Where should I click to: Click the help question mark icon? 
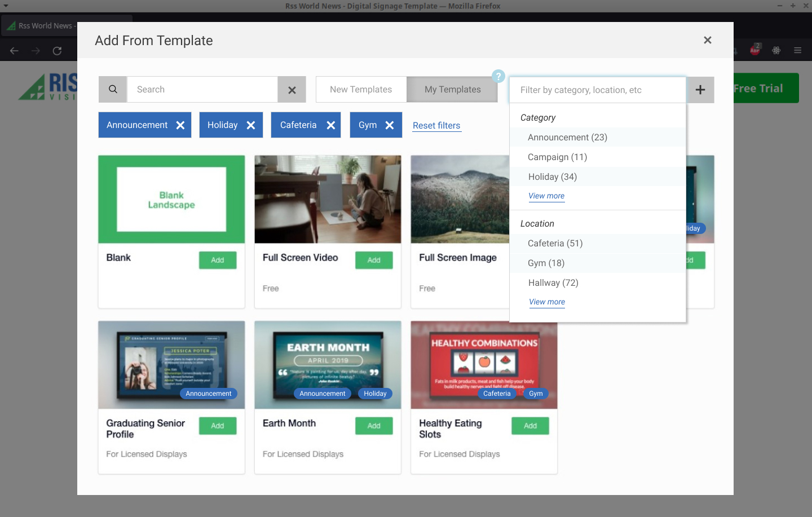coord(498,76)
